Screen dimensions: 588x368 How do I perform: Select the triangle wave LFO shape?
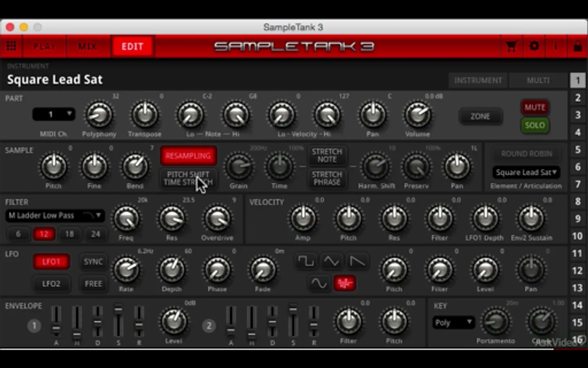[x=332, y=261]
